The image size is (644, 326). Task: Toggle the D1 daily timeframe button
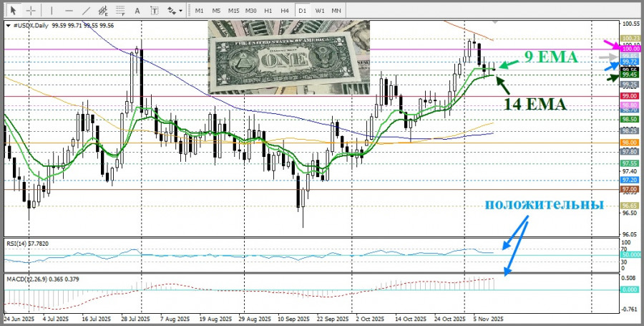click(302, 10)
